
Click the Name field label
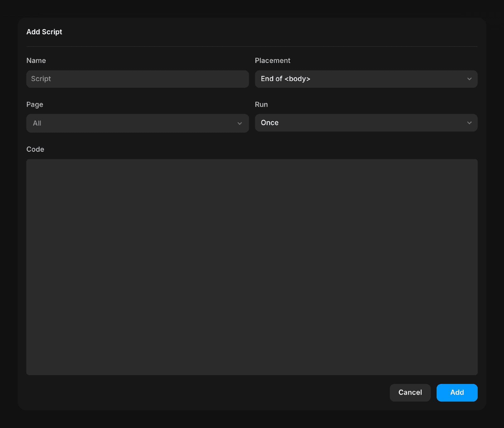(x=36, y=60)
